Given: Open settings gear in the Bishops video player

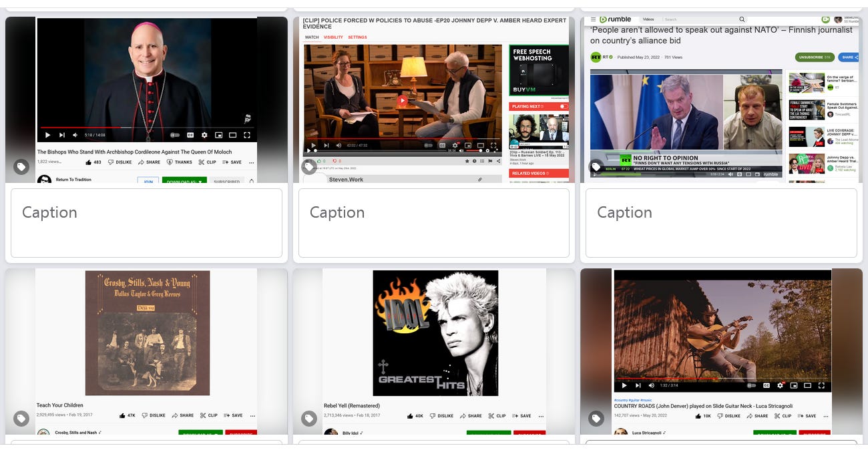Looking at the screenshot, I should click(204, 135).
